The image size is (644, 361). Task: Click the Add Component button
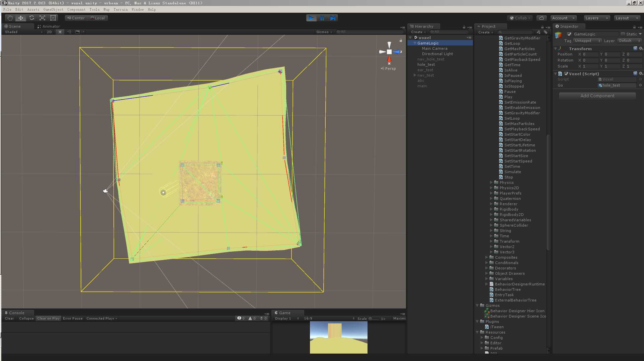pyautogui.click(x=597, y=96)
